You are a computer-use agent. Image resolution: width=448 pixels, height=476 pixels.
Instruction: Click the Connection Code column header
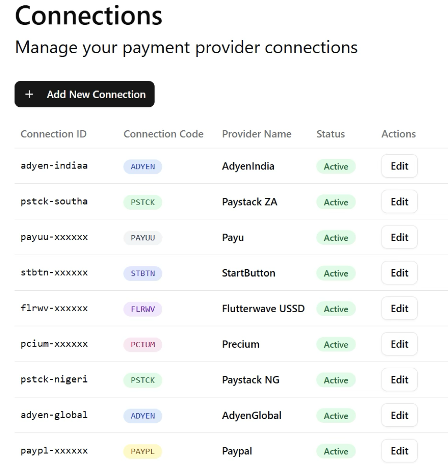click(163, 134)
